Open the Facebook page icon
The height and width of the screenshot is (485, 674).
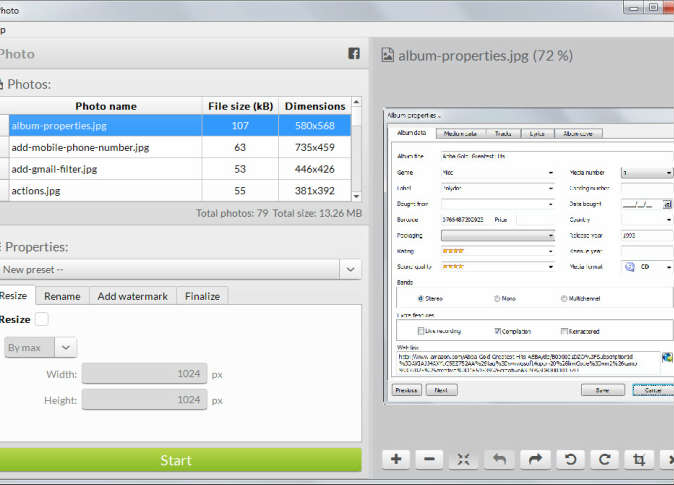(x=354, y=54)
